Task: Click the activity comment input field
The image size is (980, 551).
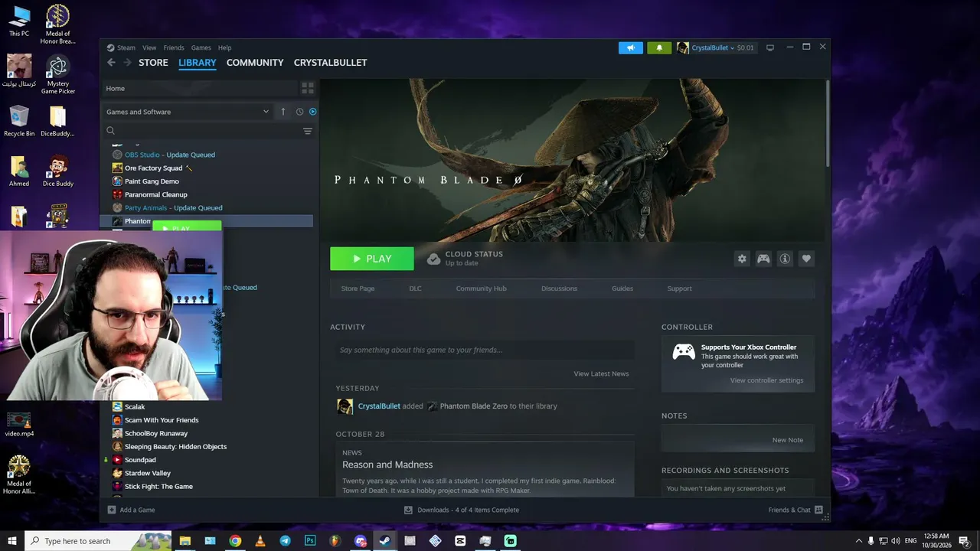Action: tap(485, 350)
